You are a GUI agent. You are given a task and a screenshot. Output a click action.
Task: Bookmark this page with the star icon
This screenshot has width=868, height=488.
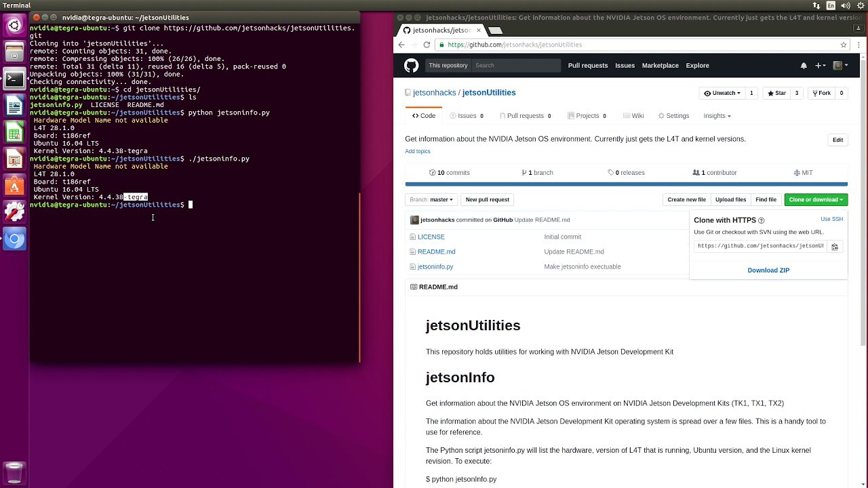(844, 45)
